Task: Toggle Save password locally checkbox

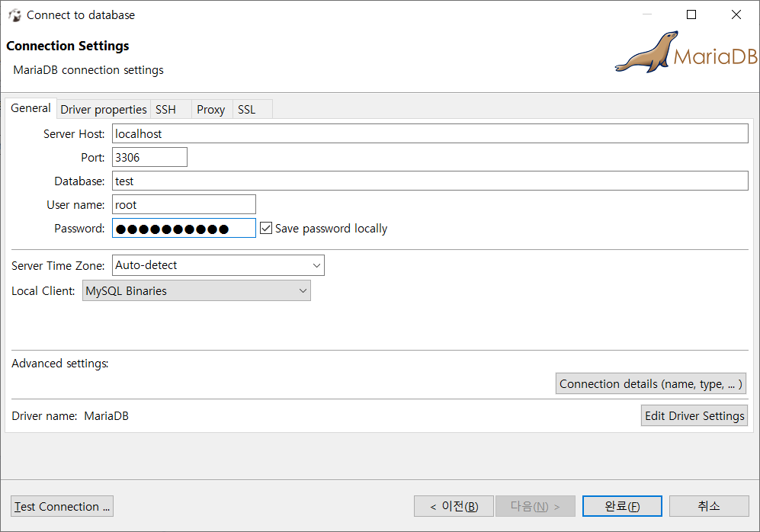Action: click(265, 228)
